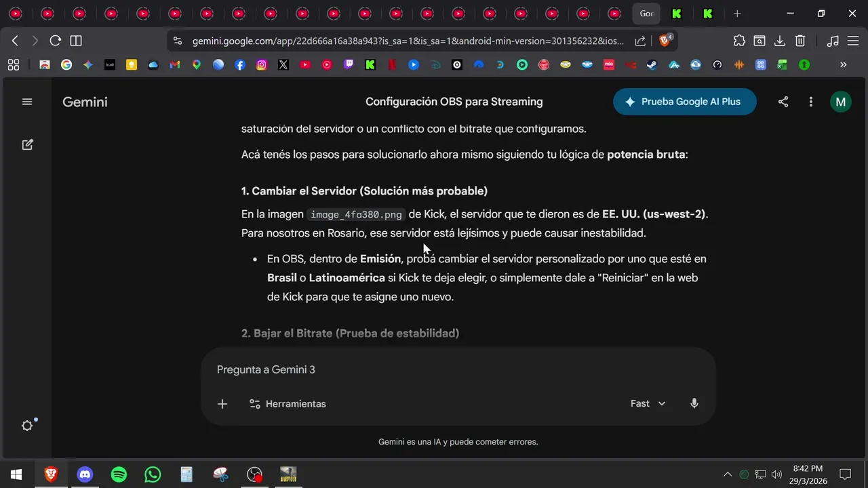Open the Twitch bookmark
Image resolution: width=868 pixels, height=488 pixels.
349,65
